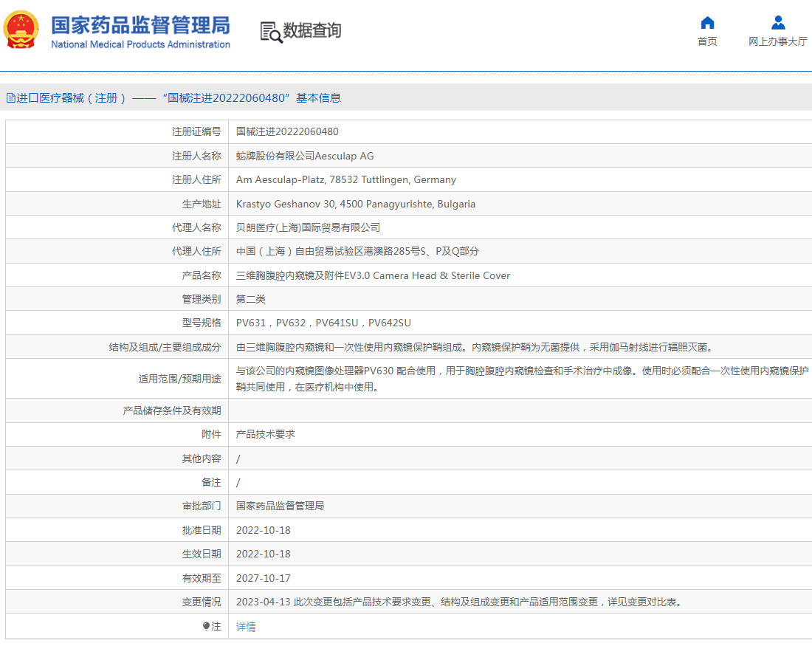Select the 数据查询 heading text

[312, 31]
